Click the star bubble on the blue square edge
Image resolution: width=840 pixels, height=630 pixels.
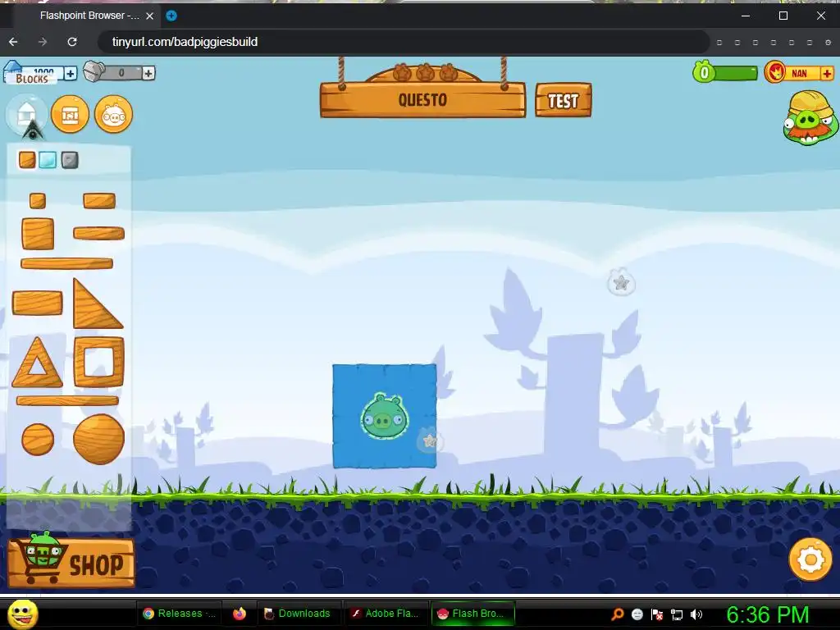pyautogui.click(x=430, y=441)
